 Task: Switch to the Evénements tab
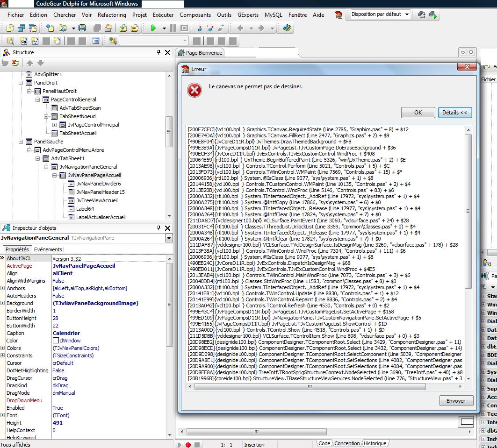48,249
